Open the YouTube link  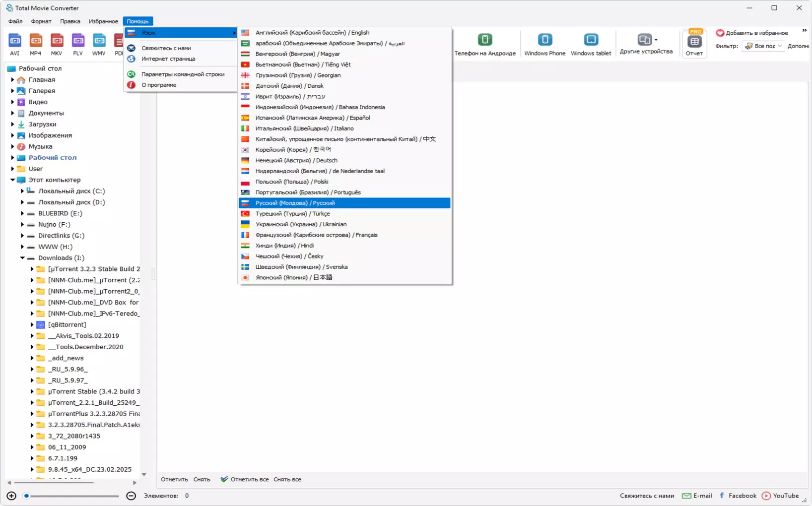(780, 496)
